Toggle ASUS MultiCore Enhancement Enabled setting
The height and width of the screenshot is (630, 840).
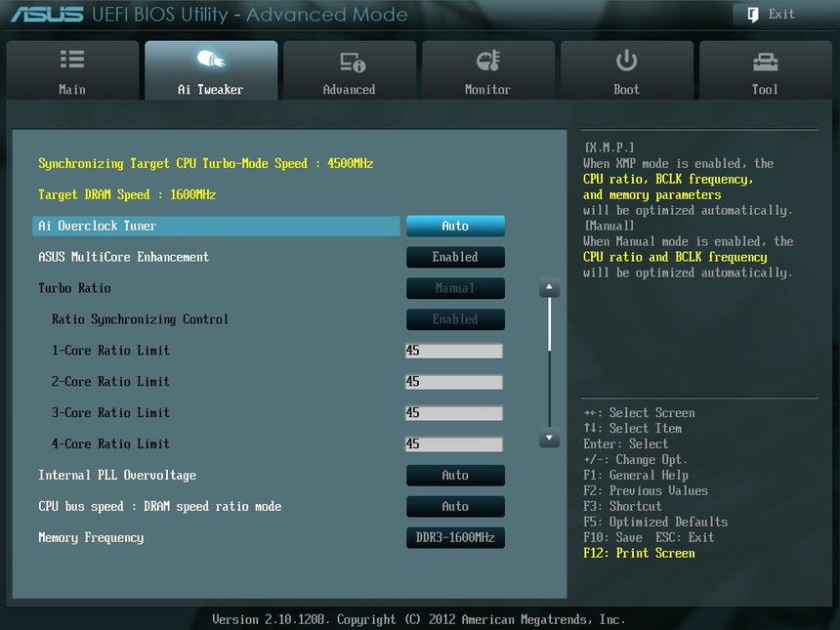click(455, 257)
